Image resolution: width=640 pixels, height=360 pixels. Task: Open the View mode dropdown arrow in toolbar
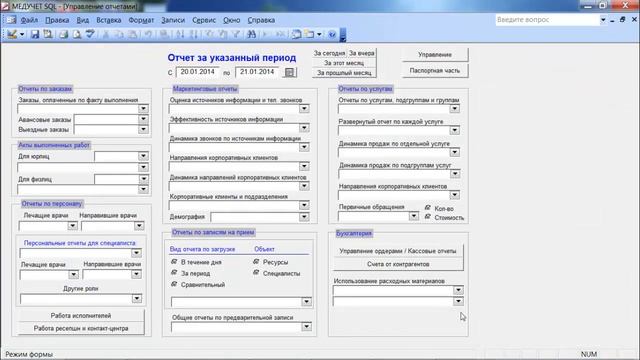point(22,35)
